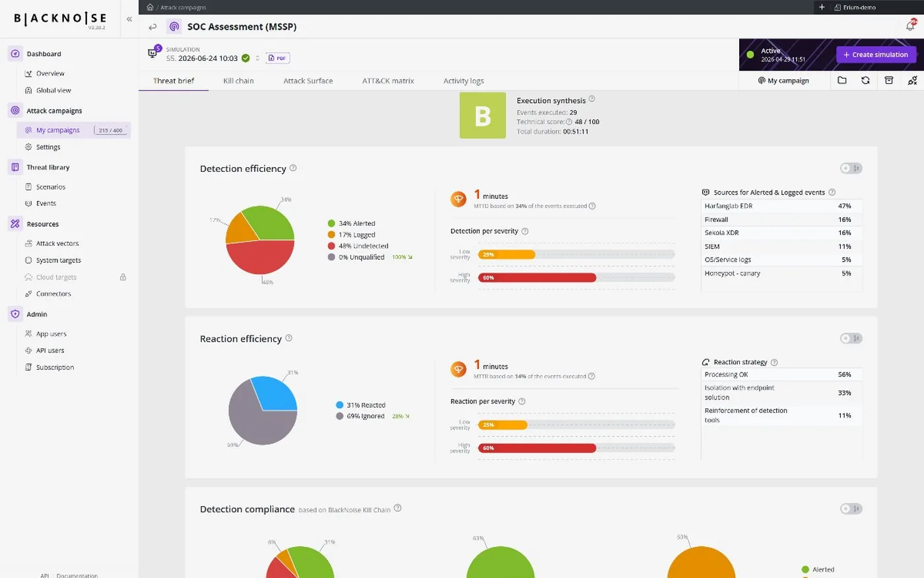This screenshot has width=924, height=578.
Task: Click the Erium-demo workspace tab
Action: tap(855, 7)
